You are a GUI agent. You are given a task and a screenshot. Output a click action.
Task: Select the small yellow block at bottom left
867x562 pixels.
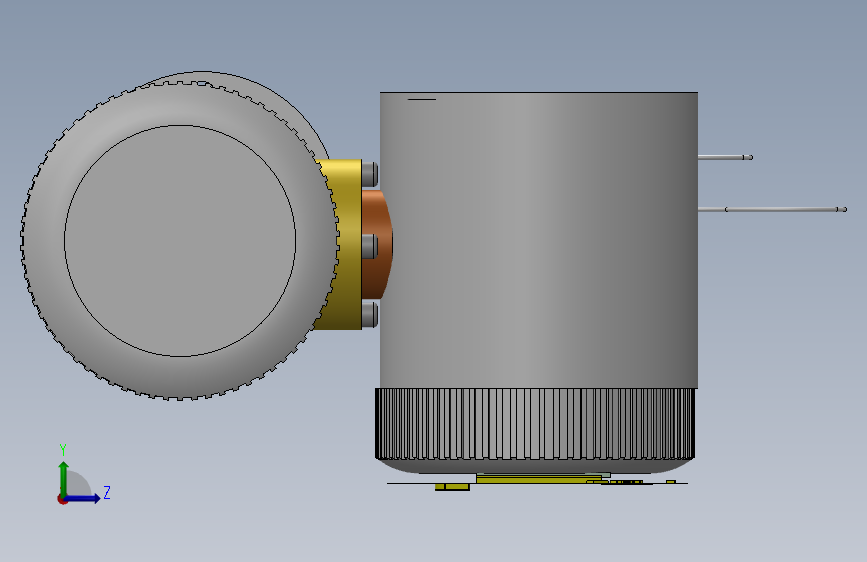click(x=452, y=487)
